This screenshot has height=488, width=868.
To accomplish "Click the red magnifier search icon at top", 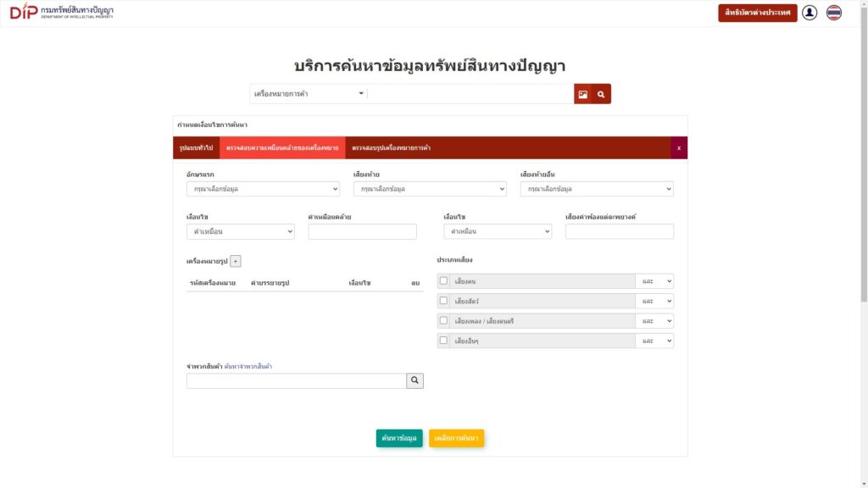I will 601,94.
